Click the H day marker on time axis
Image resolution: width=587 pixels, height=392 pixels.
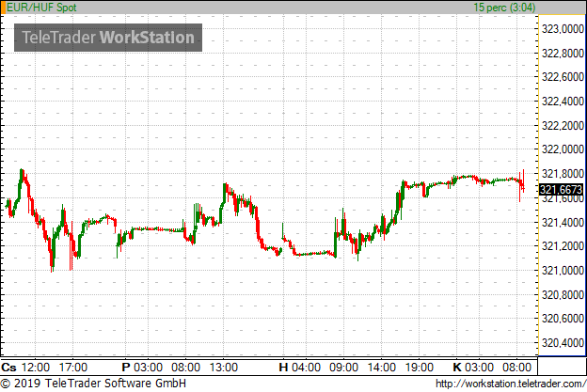click(283, 368)
